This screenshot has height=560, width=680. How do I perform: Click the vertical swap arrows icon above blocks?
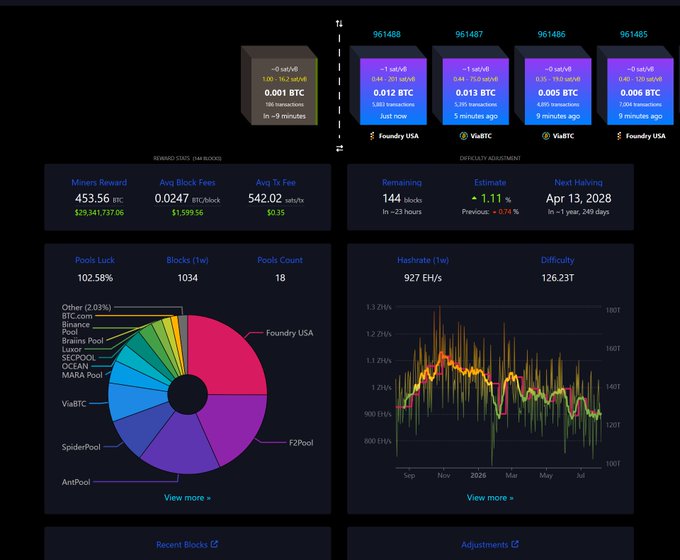point(339,23)
